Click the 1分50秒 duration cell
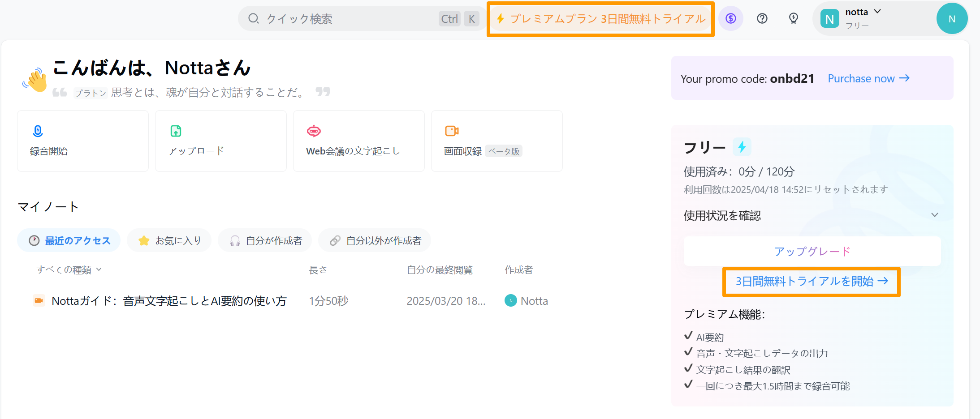980x419 pixels. (x=328, y=301)
